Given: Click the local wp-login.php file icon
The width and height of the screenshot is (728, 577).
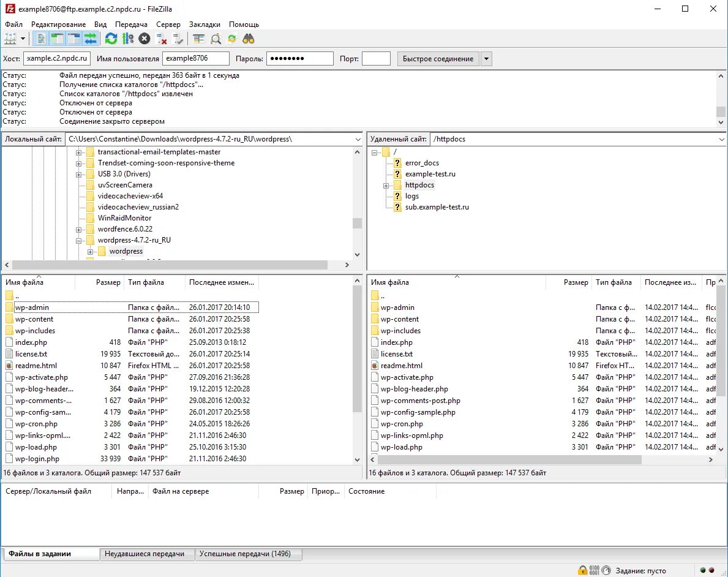Looking at the screenshot, I should pos(9,459).
